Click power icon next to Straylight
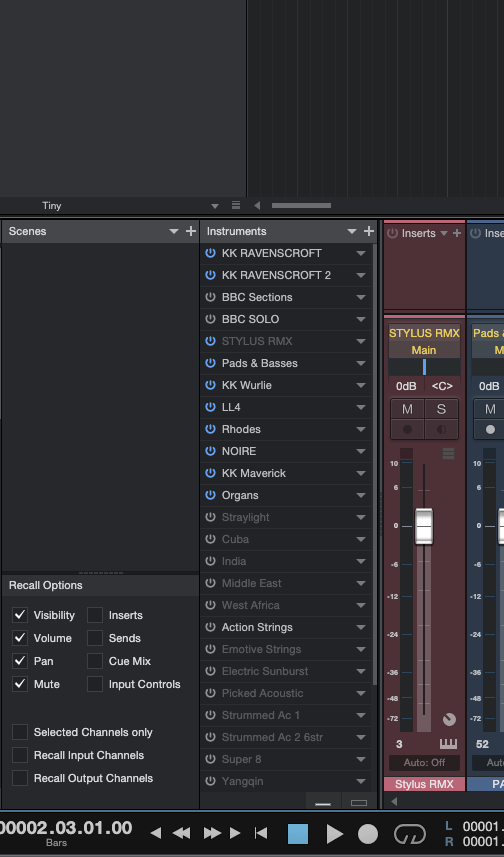This screenshot has height=857, width=504. 210,517
